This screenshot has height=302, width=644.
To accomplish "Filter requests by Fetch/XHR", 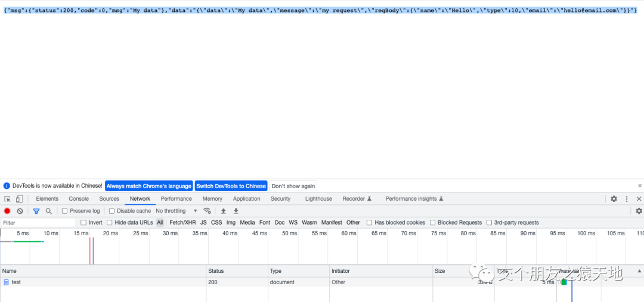I will tap(183, 222).
